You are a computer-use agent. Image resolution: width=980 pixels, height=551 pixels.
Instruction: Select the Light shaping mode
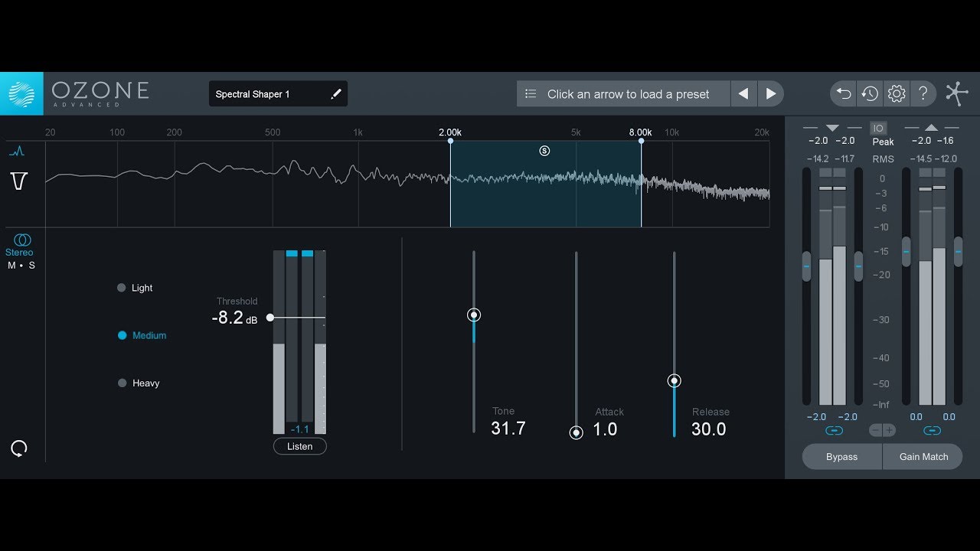pyautogui.click(x=135, y=288)
